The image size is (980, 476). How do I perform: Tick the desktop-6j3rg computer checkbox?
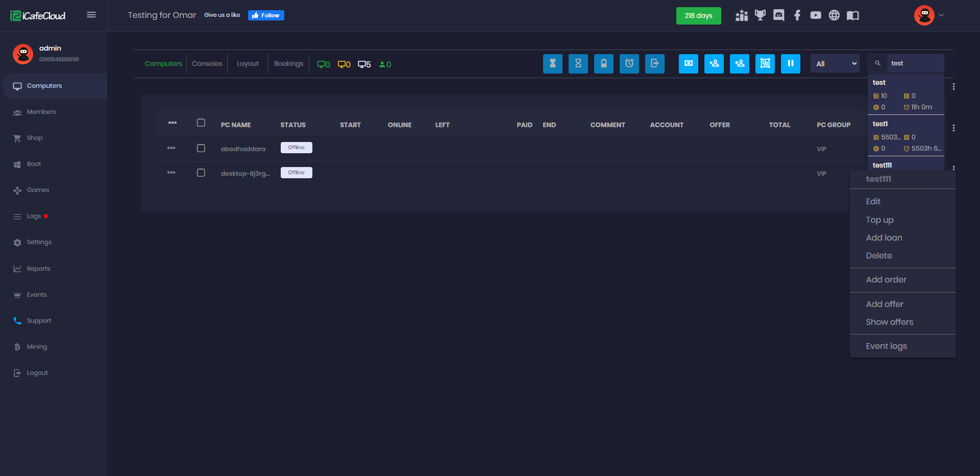click(201, 173)
